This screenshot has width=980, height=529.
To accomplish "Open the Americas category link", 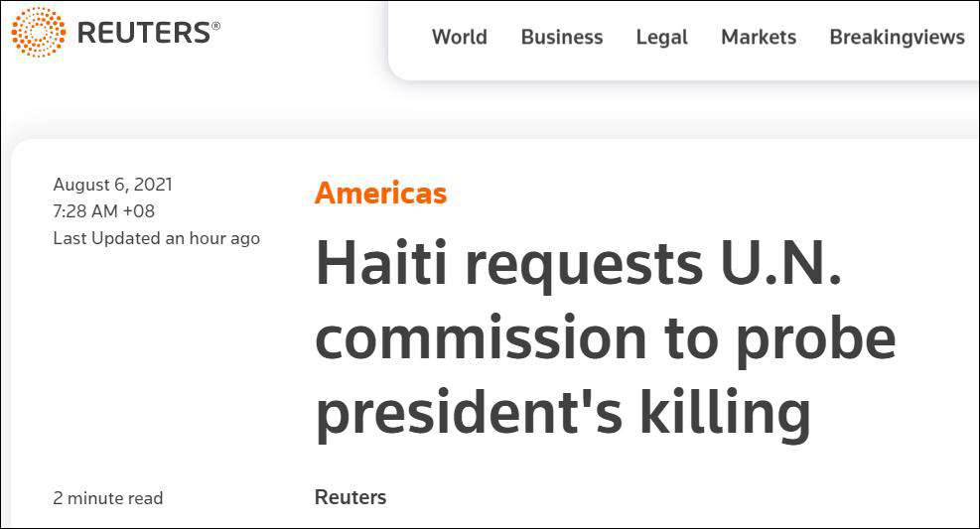I will tap(380, 193).
